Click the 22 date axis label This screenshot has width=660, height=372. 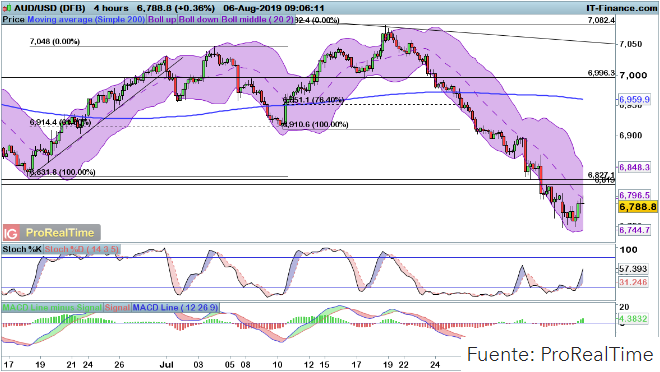(403, 364)
